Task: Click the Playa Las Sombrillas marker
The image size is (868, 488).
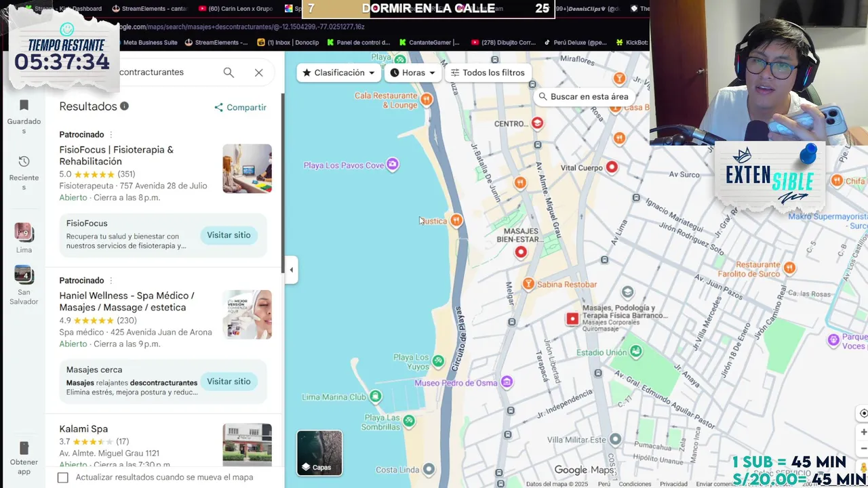Action: (409, 421)
